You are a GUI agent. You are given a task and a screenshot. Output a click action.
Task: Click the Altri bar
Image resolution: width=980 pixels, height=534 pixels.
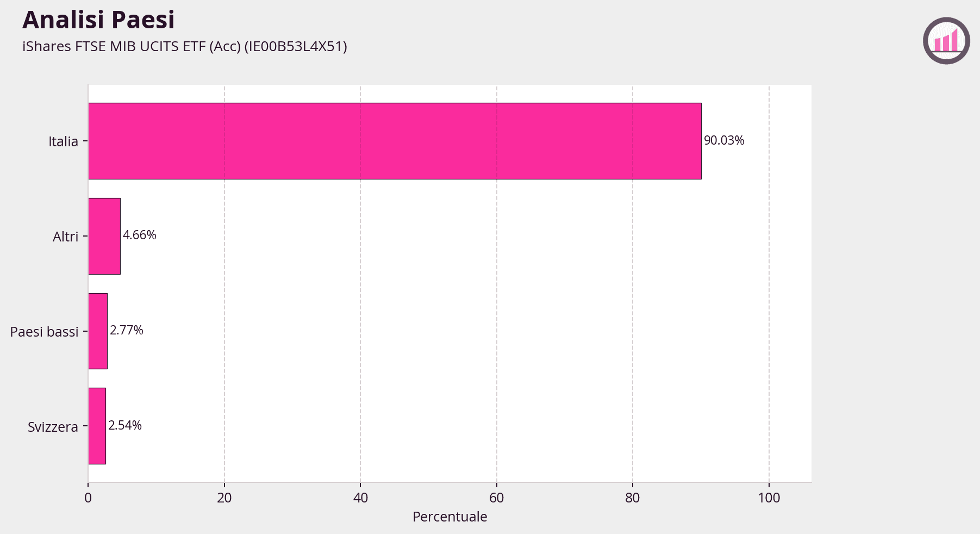tap(104, 236)
